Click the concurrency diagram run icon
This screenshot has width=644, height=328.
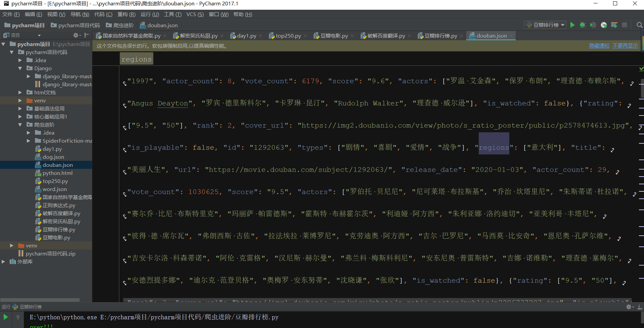point(614,25)
